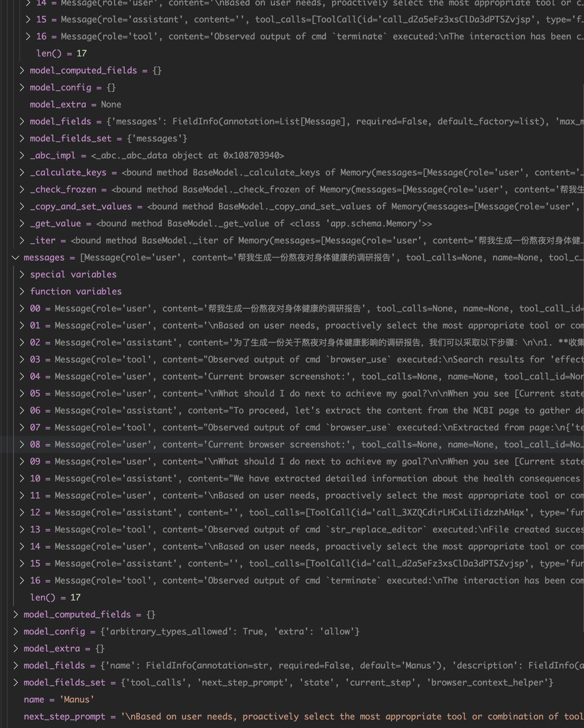Collapse the expanded messages list

[x=15, y=258]
